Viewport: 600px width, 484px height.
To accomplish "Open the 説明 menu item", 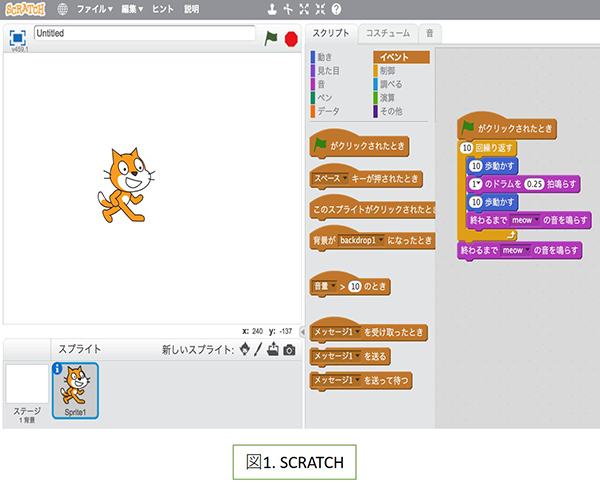I will (x=191, y=9).
